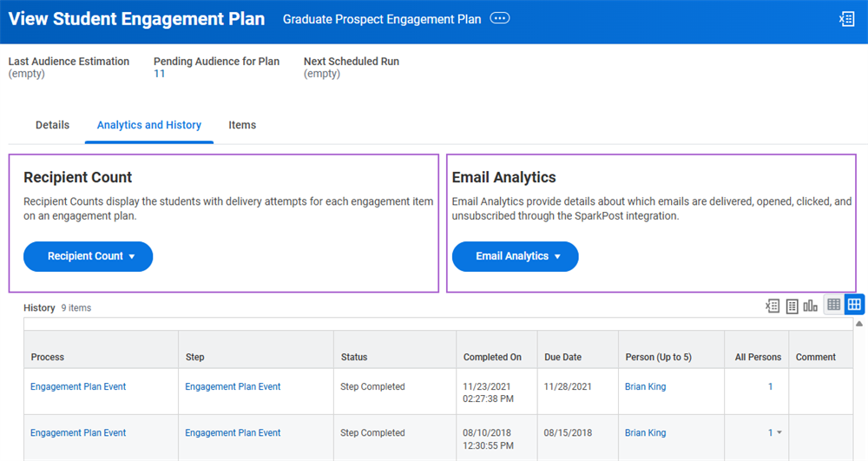The image size is (868, 461).
Task: Click Last Audience Estimation label
Action: [69, 62]
